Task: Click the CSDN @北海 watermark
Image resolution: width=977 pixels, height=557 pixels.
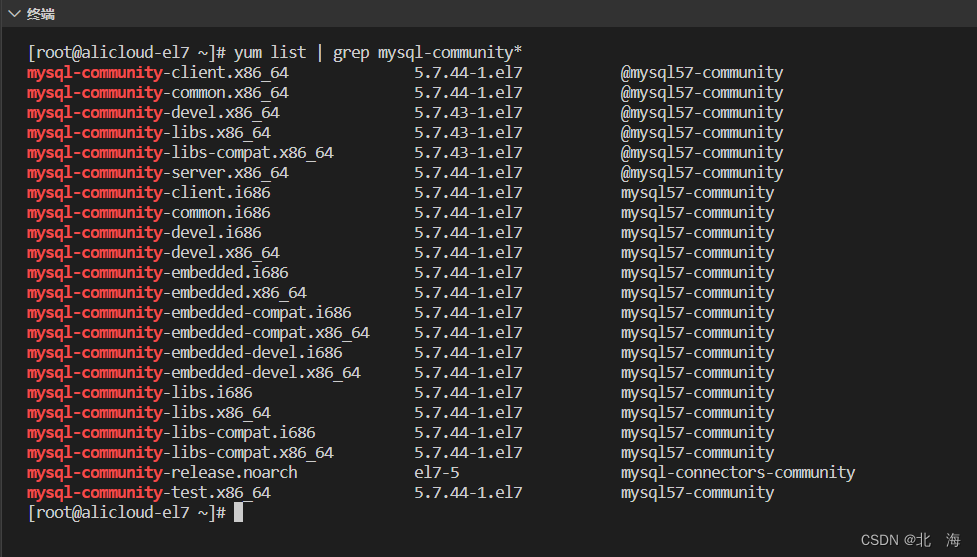Action: point(910,540)
